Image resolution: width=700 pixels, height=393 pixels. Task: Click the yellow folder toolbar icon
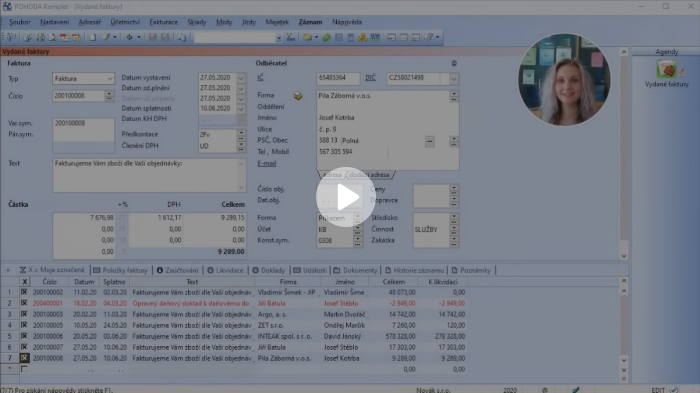(x=307, y=38)
